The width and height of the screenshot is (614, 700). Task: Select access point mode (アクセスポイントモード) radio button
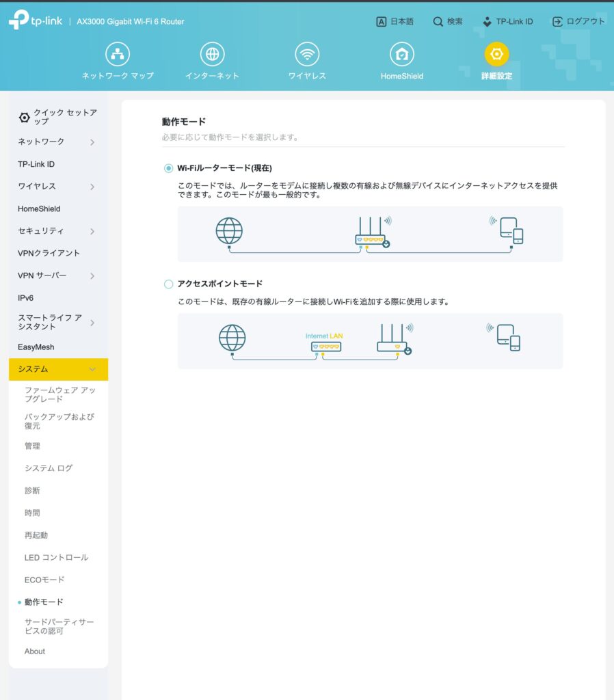(x=168, y=284)
